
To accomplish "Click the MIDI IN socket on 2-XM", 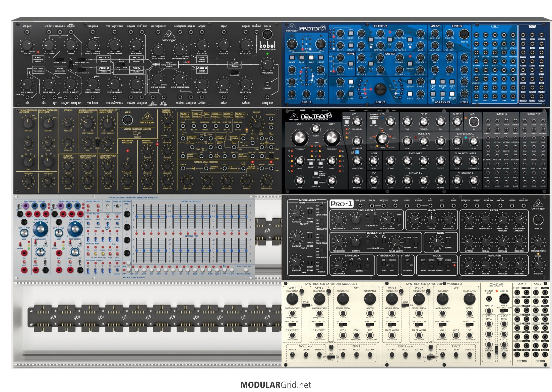I will coord(504,298).
